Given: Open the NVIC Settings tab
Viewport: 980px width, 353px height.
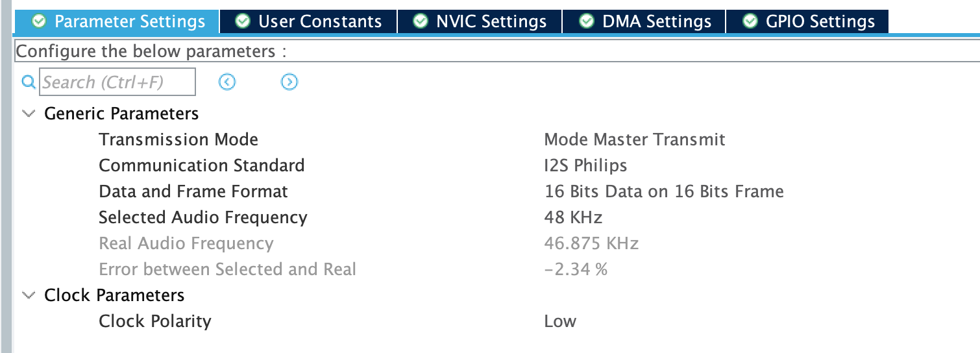Looking at the screenshot, I should pos(491,21).
